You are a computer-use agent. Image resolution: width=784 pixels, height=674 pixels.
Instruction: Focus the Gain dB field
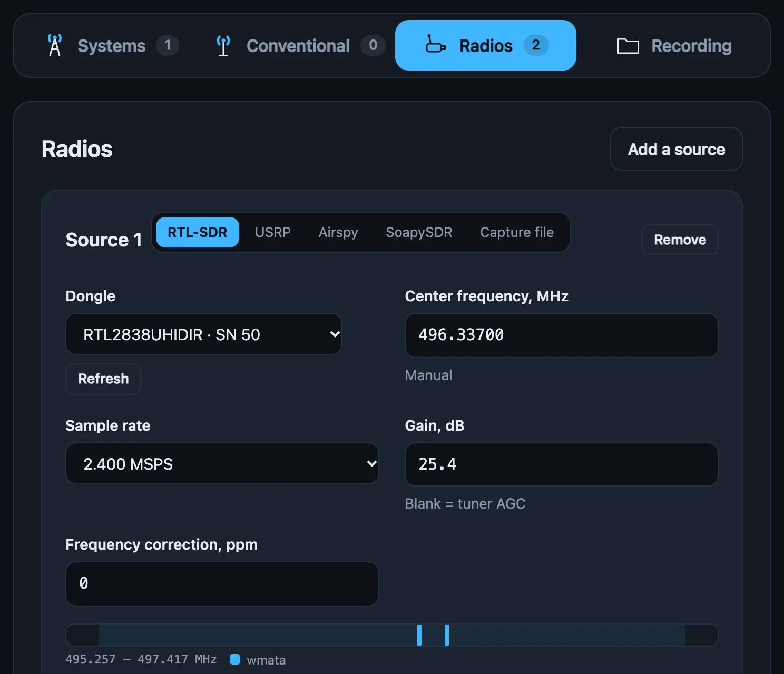(x=562, y=464)
